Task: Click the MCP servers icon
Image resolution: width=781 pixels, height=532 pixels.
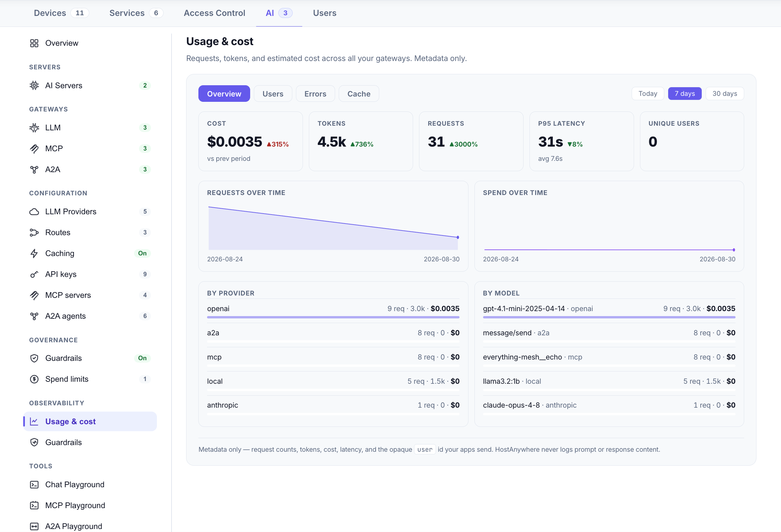Action: click(34, 295)
